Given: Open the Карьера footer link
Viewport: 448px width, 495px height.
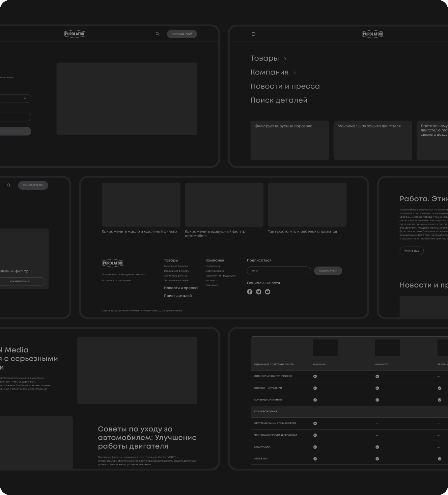Looking at the screenshot, I should click(211, 281).
